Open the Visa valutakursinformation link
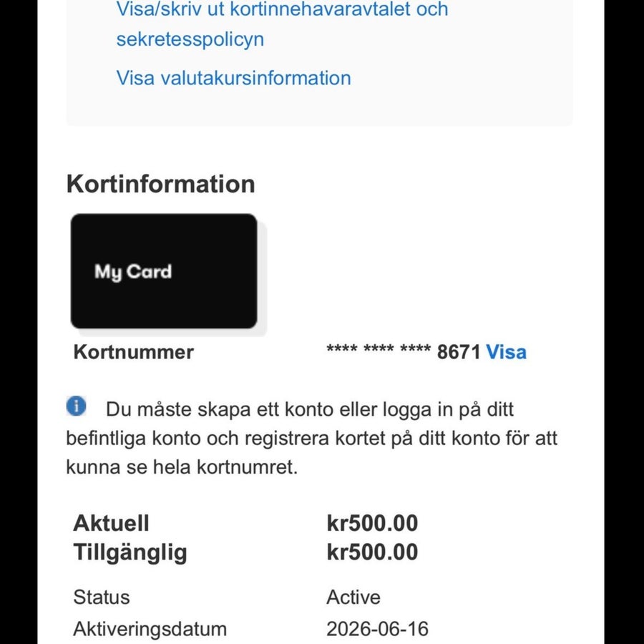The image size is (644, 644). 233,78
